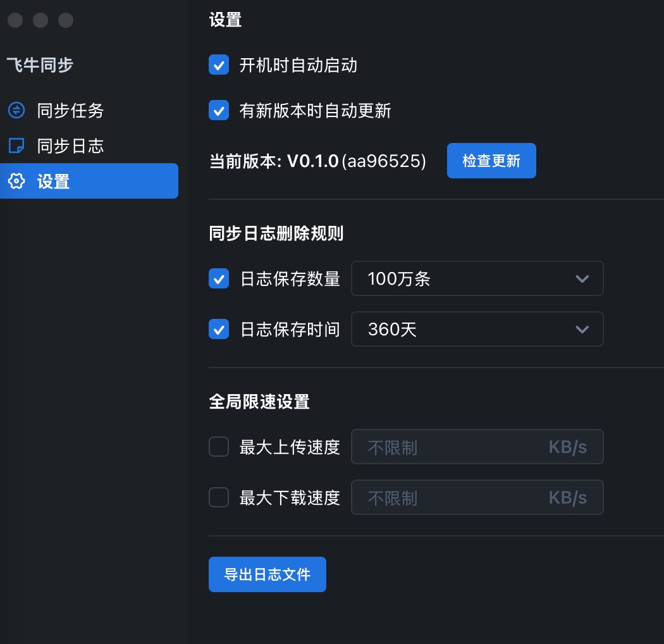The image size is (664, 644).
Task: Switch to 同步日志 in the sidebar
Action: pos(70,146)
